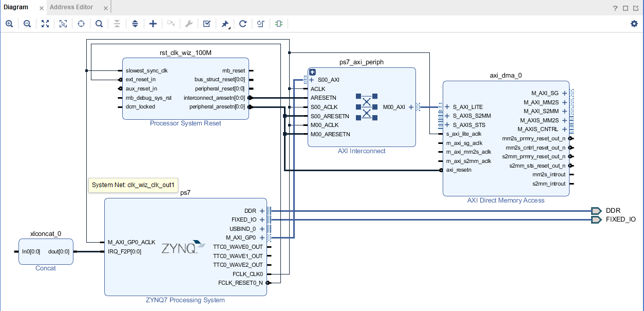644x311 pixels.
Task: Expand the M_AXI_GP0 interface on ps7
Action: pos(262,237)
